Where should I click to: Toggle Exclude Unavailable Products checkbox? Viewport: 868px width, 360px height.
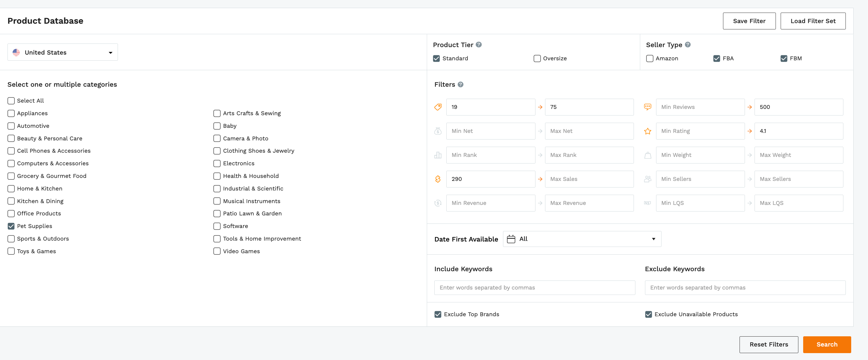648,314
